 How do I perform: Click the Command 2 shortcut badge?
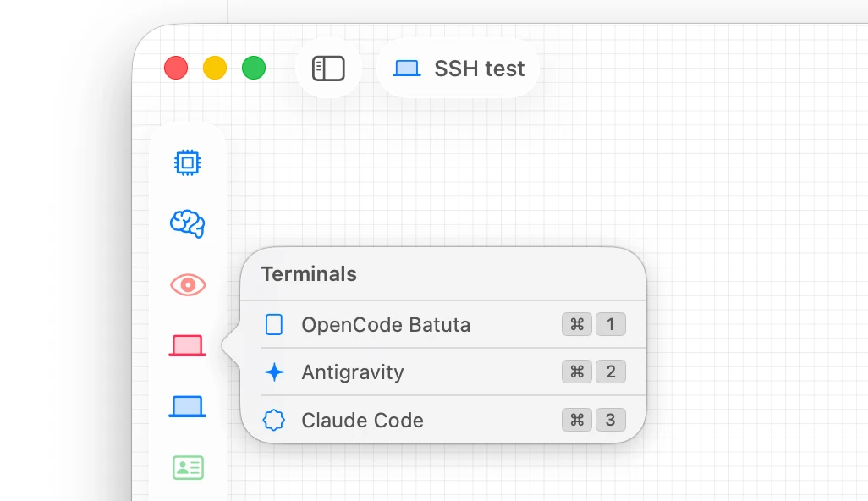tap(594, 372)
